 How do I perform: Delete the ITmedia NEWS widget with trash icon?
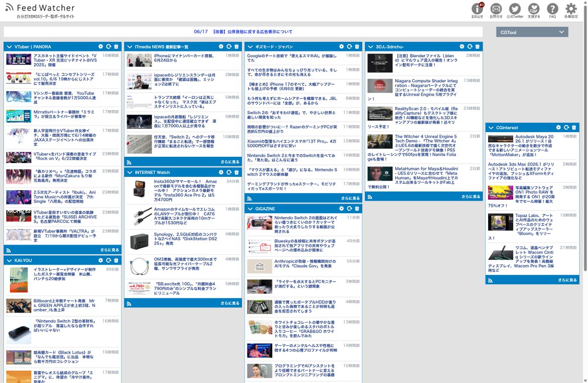pyautogui.click(x=237, y=47)
